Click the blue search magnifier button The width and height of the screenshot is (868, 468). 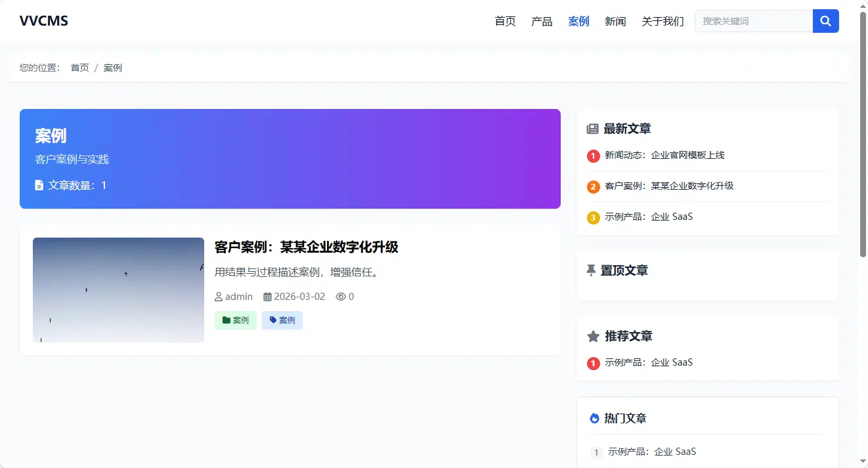pyautogui.click(x=825, y=21)
